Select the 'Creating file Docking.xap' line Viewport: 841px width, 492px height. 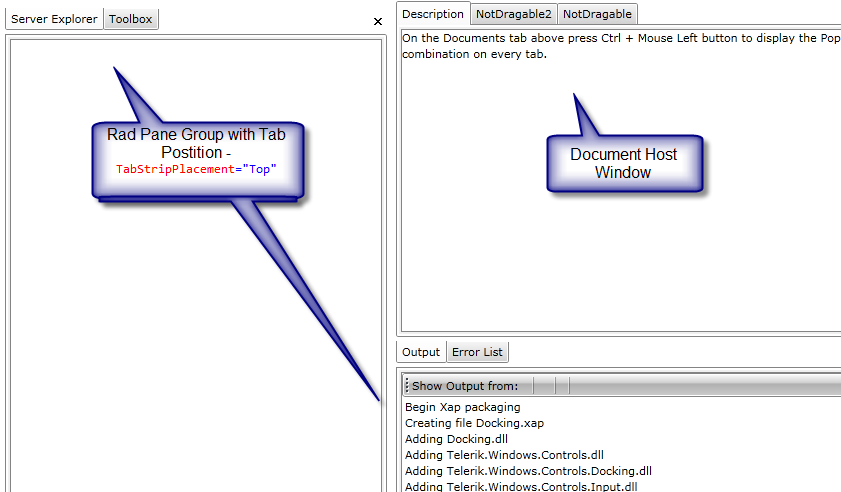[475, 423]
